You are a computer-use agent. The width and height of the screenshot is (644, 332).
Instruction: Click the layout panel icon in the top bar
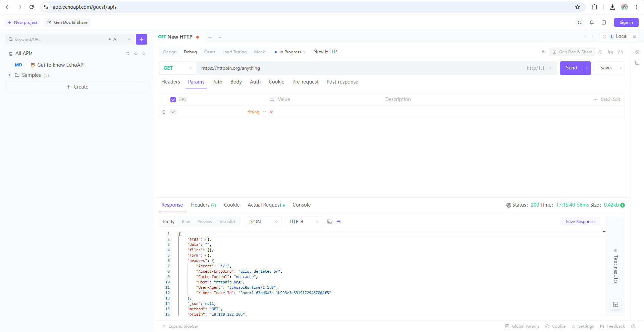[x=604, y=22]
